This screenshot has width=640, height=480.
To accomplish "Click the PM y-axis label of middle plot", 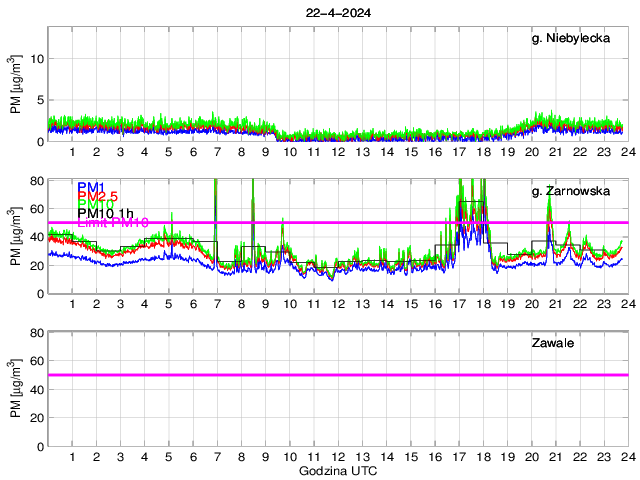I will click(x=17, y=237).
